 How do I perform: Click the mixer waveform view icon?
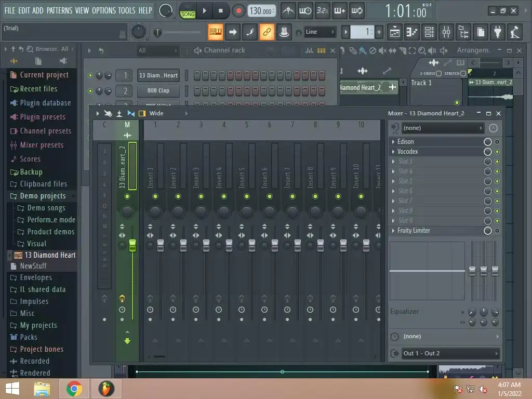coord(127,135)
